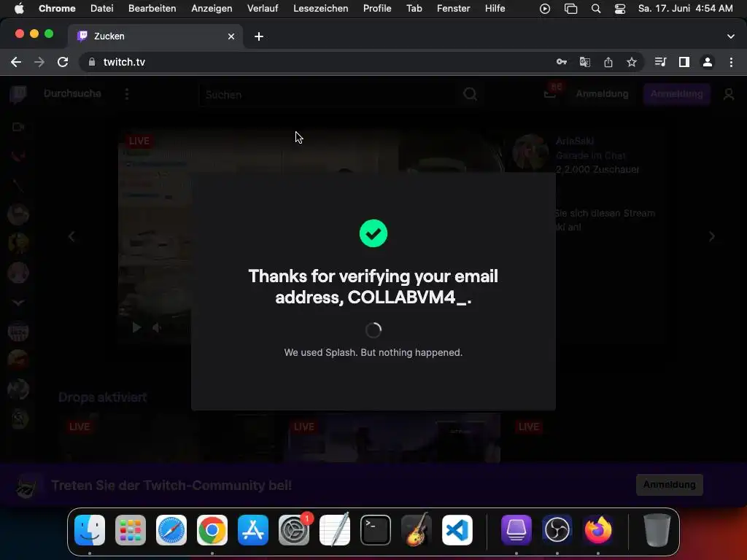
Task: Open the Chrome profile icon
Action: coord(708,62)
